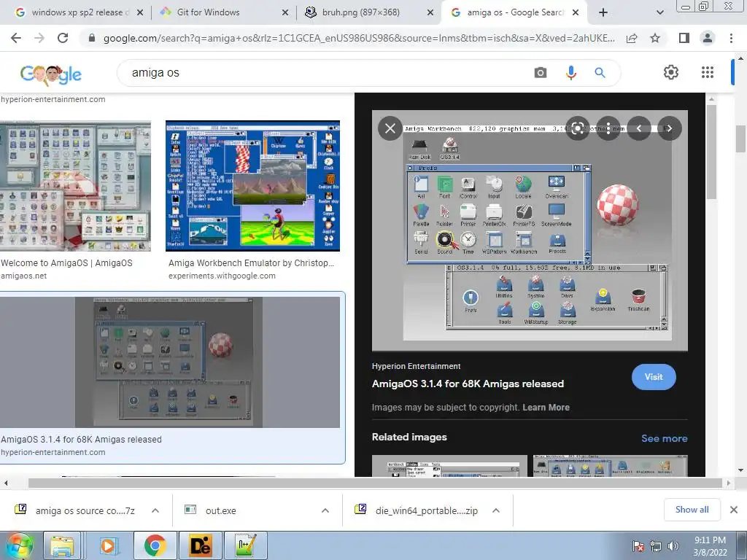The width and height of the screenshot is (747, 560).
Task: Click the volume speaker tray icon
Action: (673, 546)
